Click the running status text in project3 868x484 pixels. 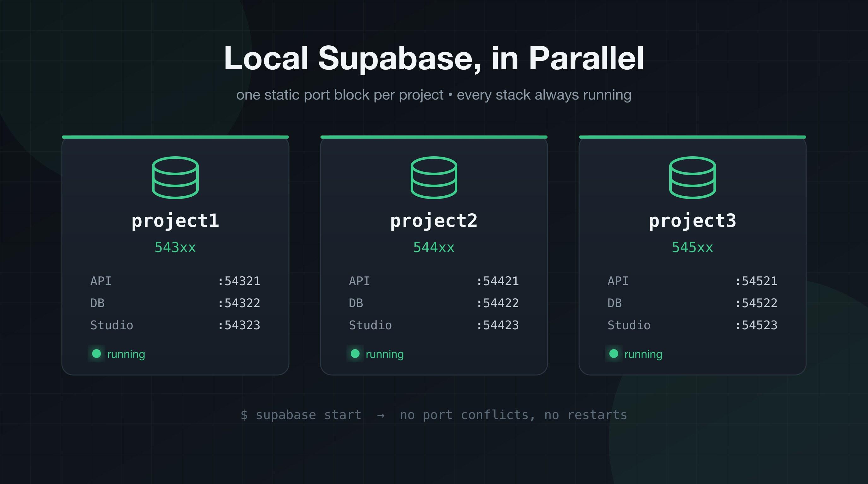(643, 354)
